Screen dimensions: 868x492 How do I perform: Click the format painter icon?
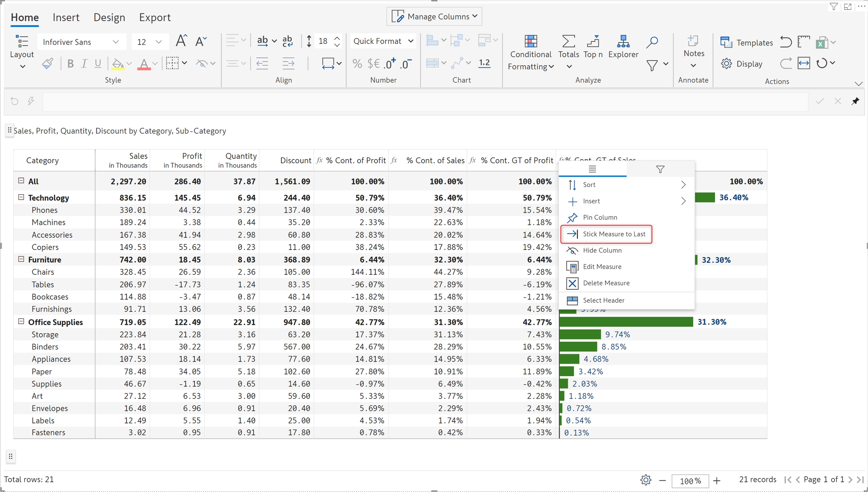pos(47,64)
